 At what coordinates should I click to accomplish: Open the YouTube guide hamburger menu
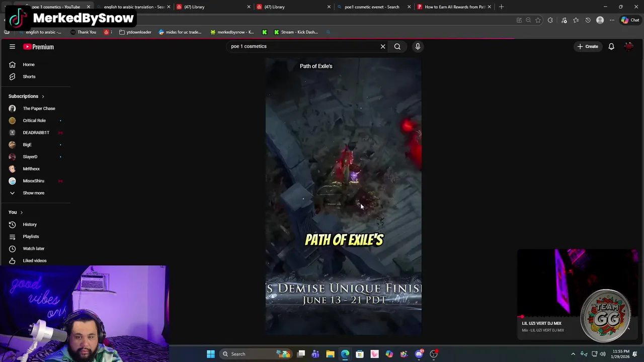click(12, 47)
